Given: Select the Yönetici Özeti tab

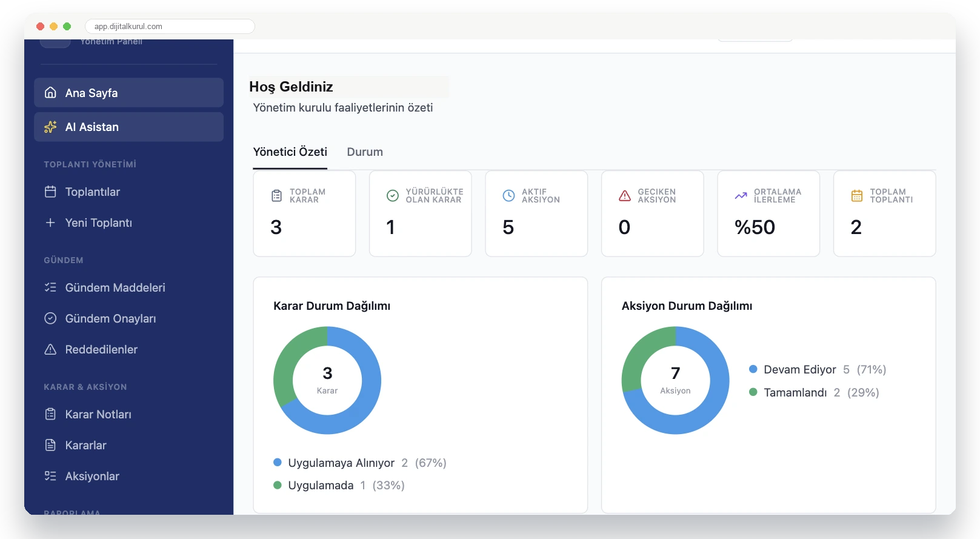Looking at the screenshot, I should coord(290,152).
